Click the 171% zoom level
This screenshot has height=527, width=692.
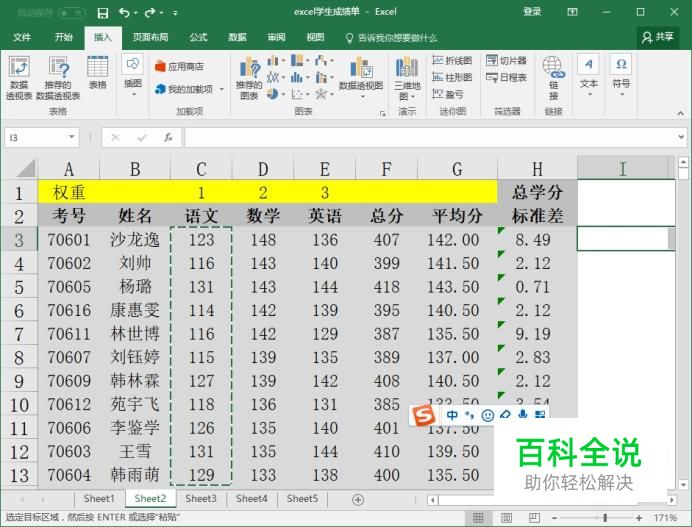(666, 518)
